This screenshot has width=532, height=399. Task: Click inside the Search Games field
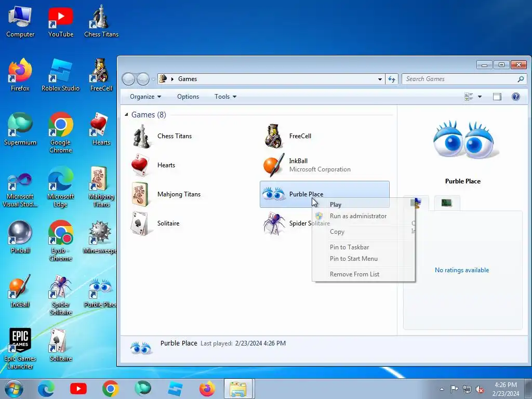click(464, 79)
